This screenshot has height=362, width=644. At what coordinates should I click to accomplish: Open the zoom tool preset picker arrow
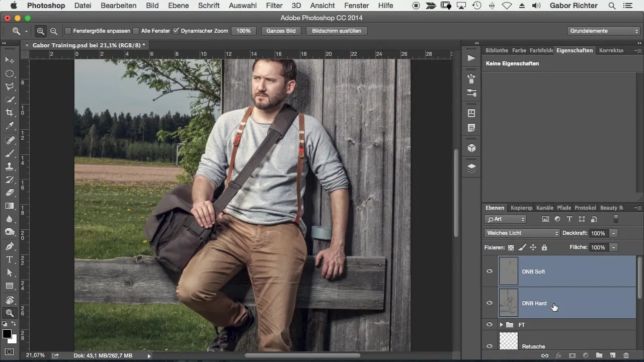tap(26, 31)
